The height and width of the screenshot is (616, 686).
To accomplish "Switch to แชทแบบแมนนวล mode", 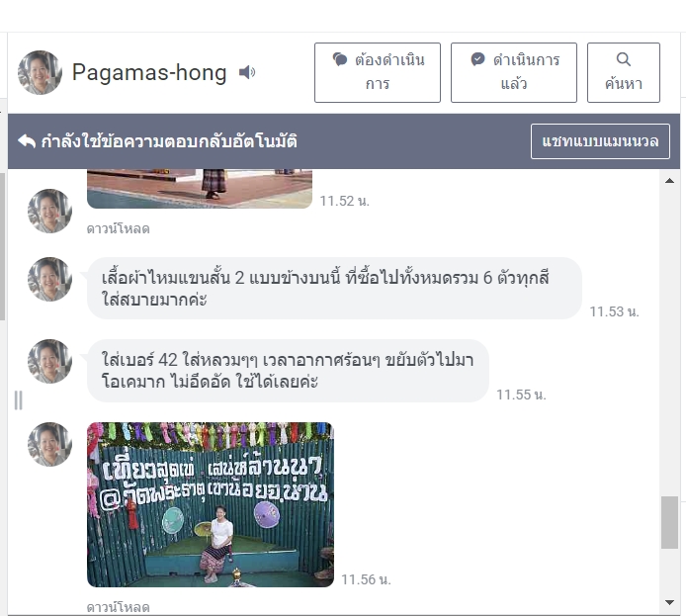I will [600, 141].
